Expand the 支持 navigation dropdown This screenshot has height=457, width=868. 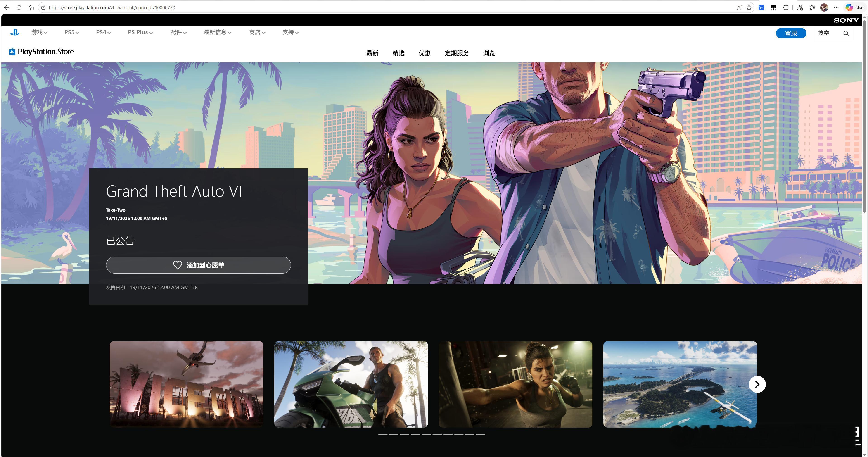point(290,32)
